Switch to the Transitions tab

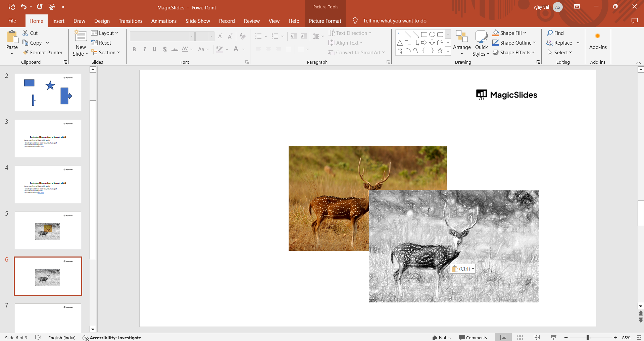[x=130, y=21]
